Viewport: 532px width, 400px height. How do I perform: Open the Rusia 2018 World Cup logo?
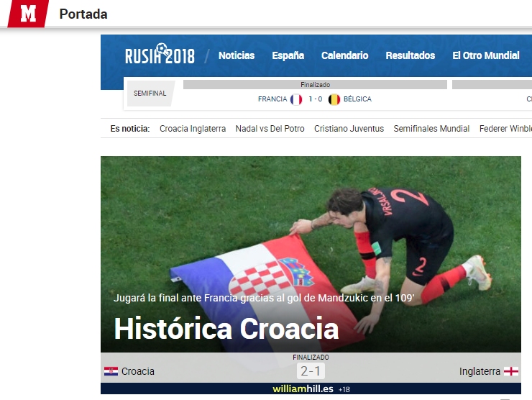point(160,54)
